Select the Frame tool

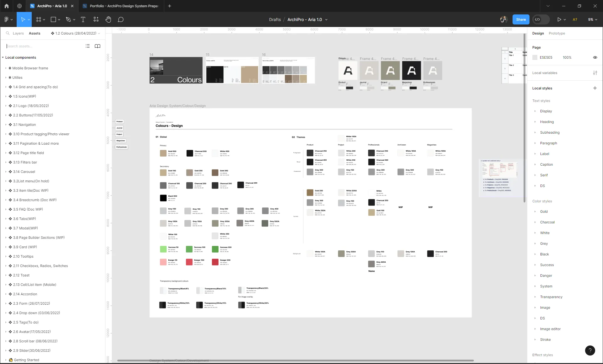click(39, 19)
